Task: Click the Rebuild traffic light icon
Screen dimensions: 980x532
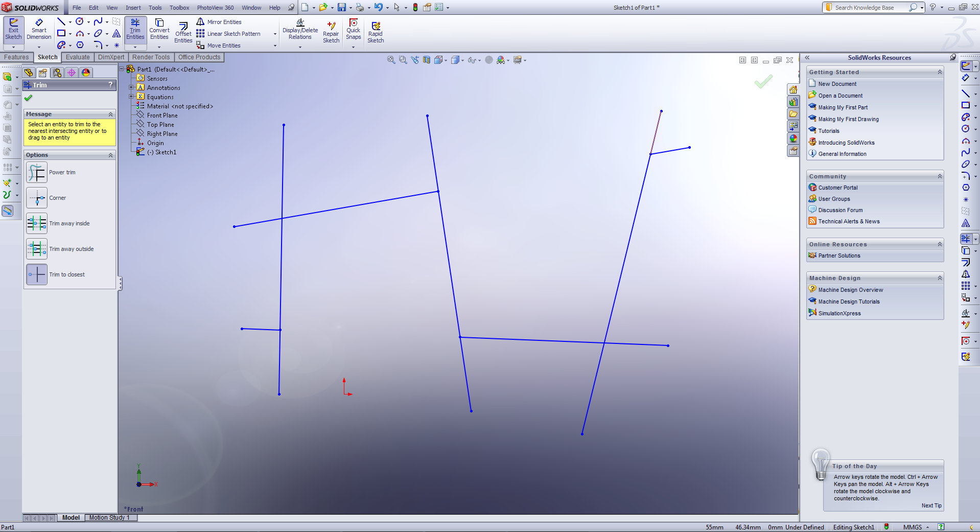Action: [x=415, y=7]
